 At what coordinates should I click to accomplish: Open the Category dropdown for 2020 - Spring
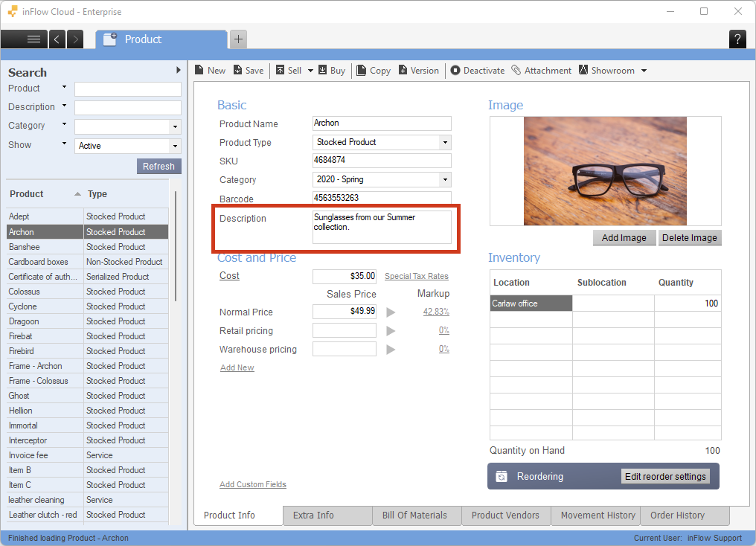pos(445,179)
